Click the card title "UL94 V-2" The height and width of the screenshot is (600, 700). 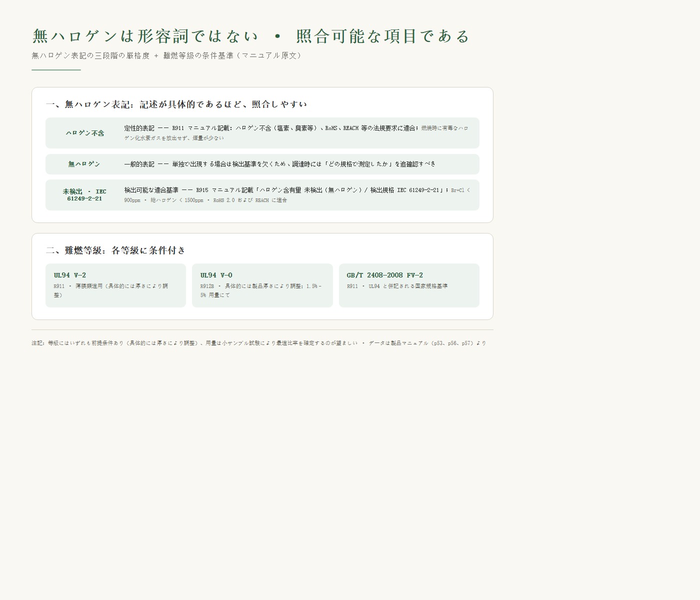pos(69,275)
